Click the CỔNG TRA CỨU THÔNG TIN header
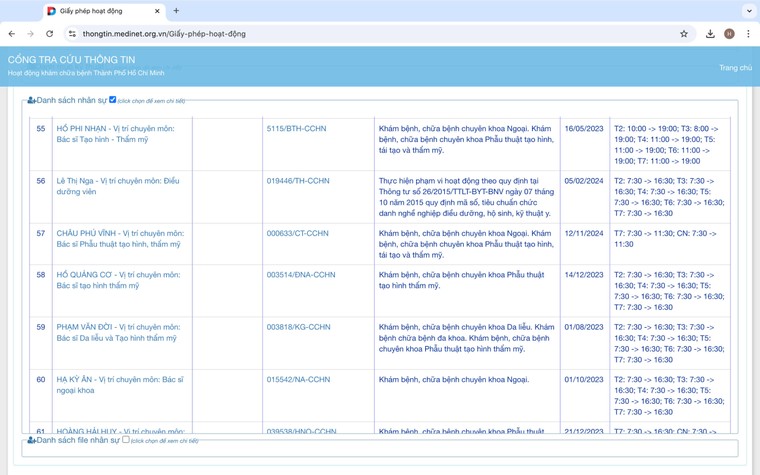Viewport: 760px width, 475px height. coord(71,60)
